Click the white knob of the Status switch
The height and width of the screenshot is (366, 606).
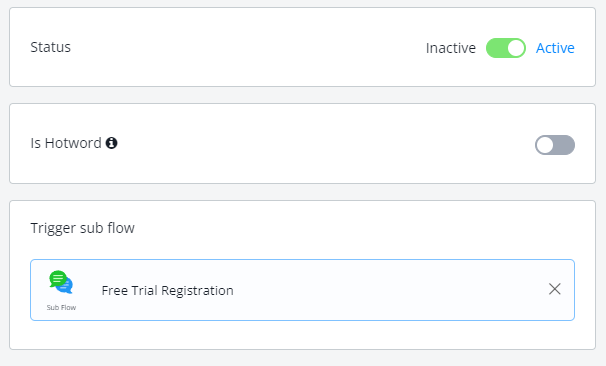click(x=516, y=48)
